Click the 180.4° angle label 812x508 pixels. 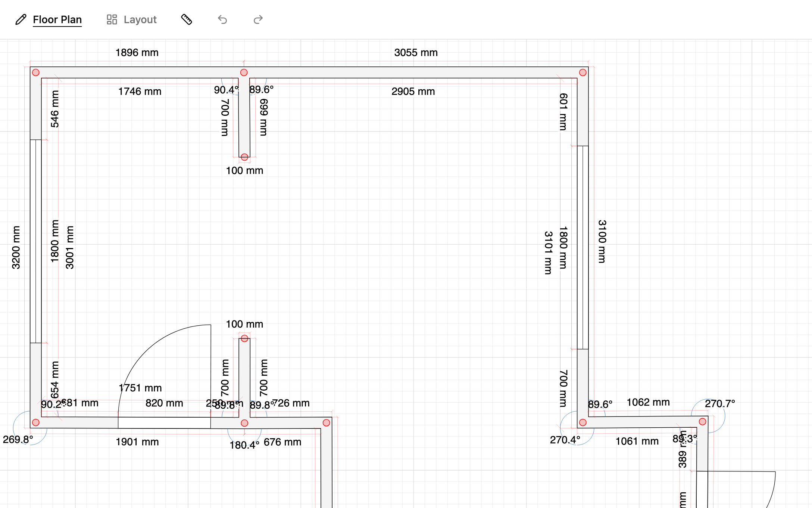(x=244, y=445)
